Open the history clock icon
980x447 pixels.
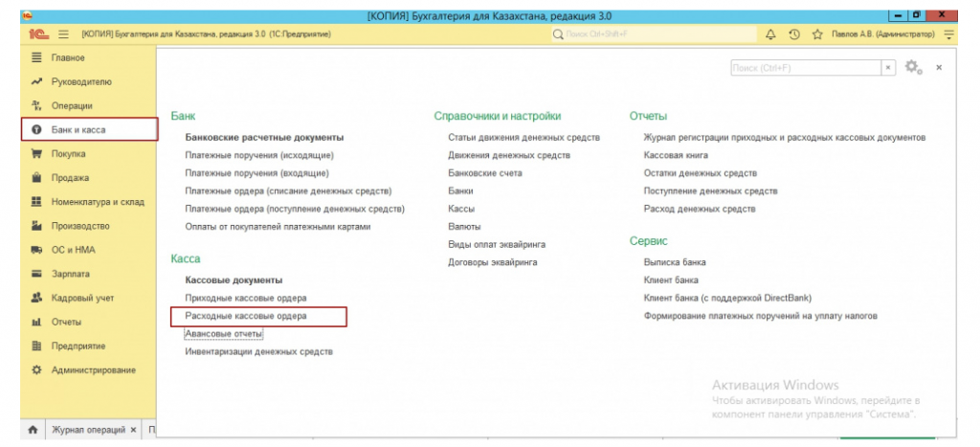(794, 34)
